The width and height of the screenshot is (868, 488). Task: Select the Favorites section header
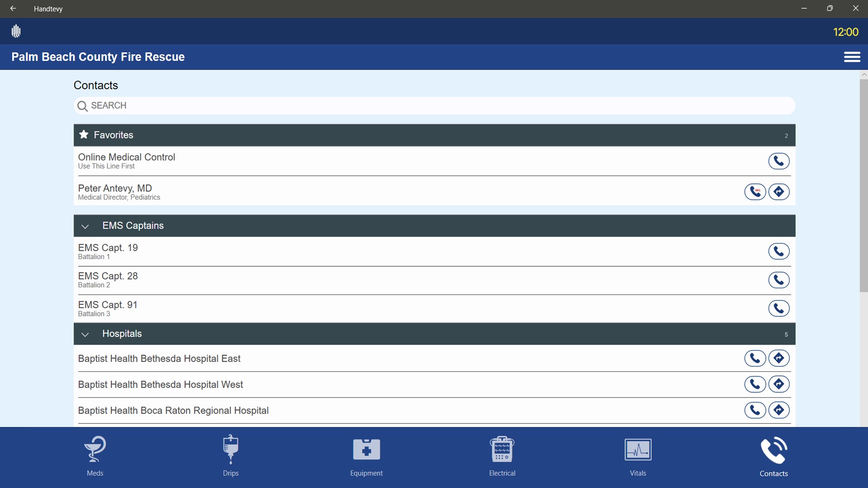click(x=113, y=135)
